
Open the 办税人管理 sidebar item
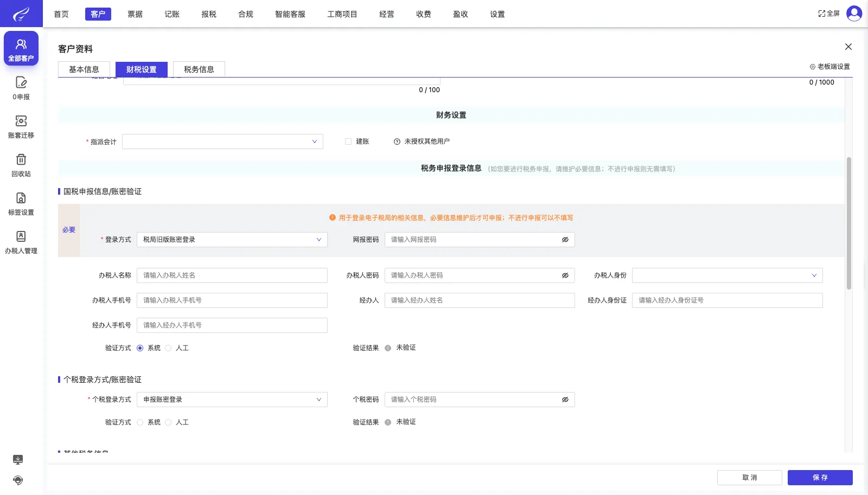[x=21, y=242]
